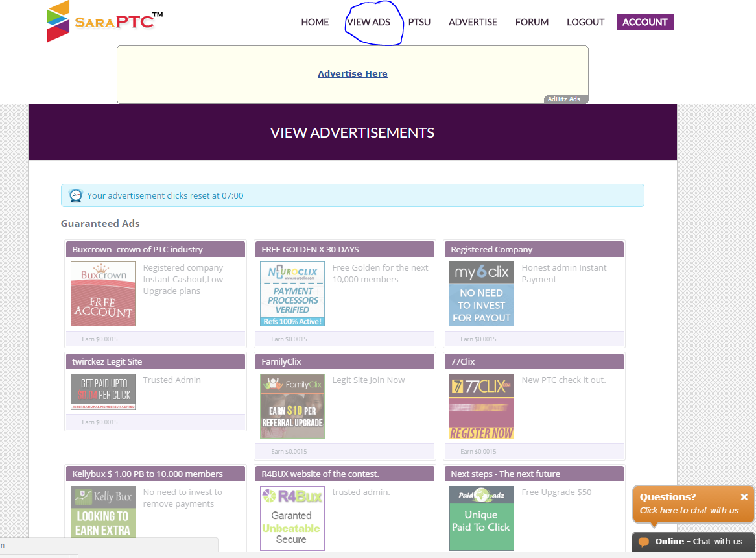Click Earn $0.0015 under the 77Clix ad

coord(478,452)
